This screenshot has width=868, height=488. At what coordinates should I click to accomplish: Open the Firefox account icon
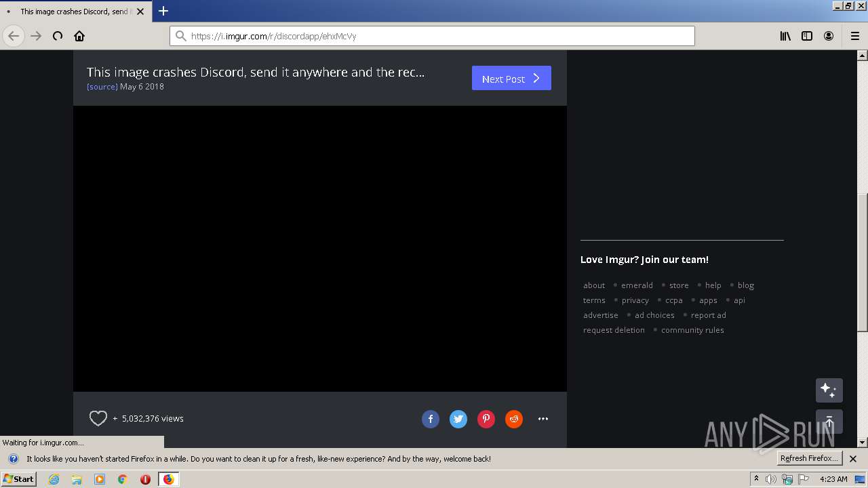829,36
